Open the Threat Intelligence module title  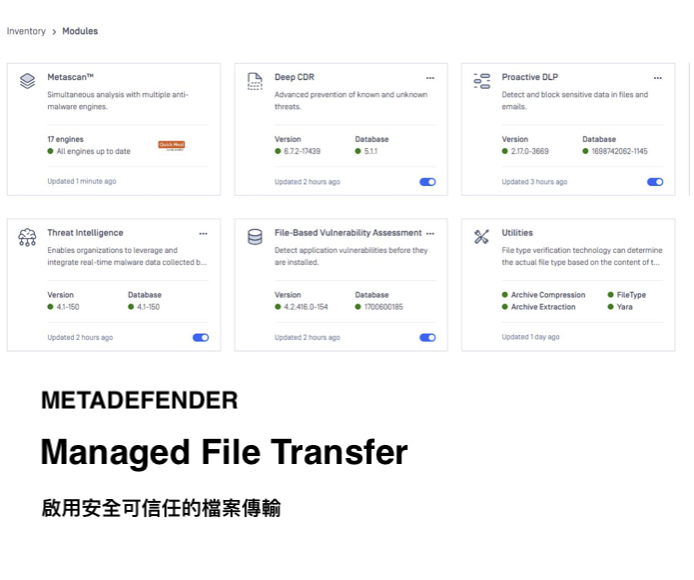pyautogui.click(x=85, y=233)
